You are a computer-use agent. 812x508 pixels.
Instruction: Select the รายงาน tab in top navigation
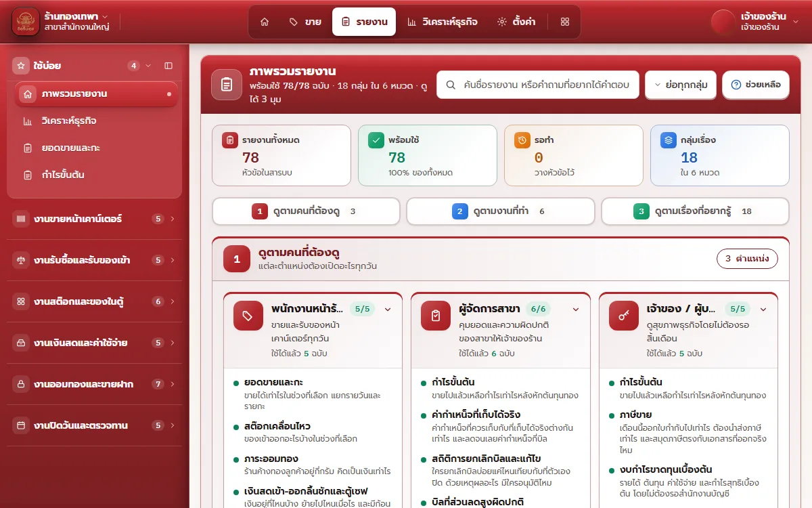coord(364,22)
